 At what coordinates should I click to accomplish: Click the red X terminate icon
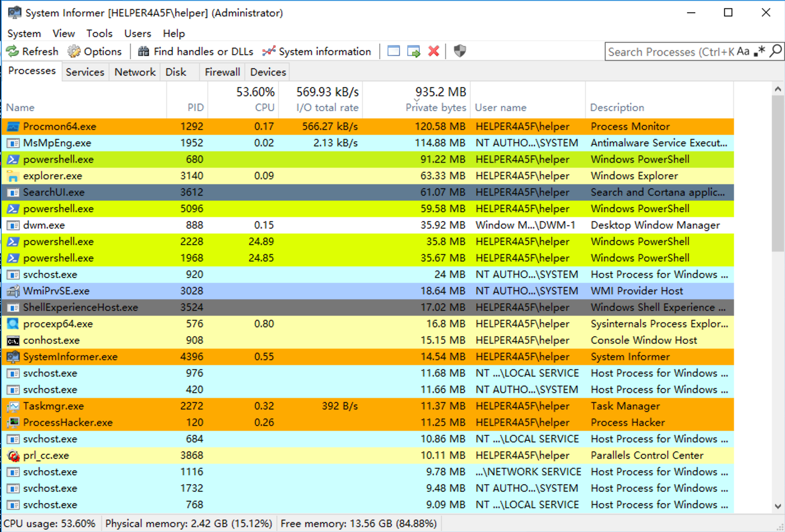click(434, 51)
